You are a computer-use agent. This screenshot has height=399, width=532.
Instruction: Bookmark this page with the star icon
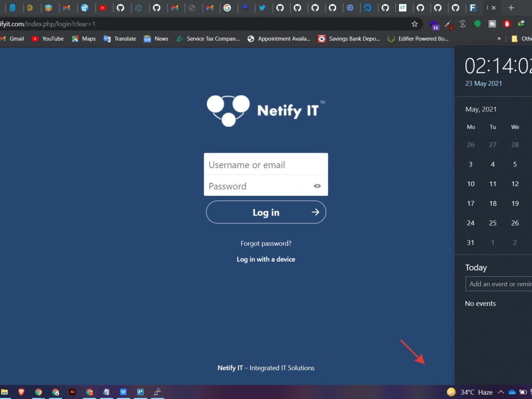point(414,24)
